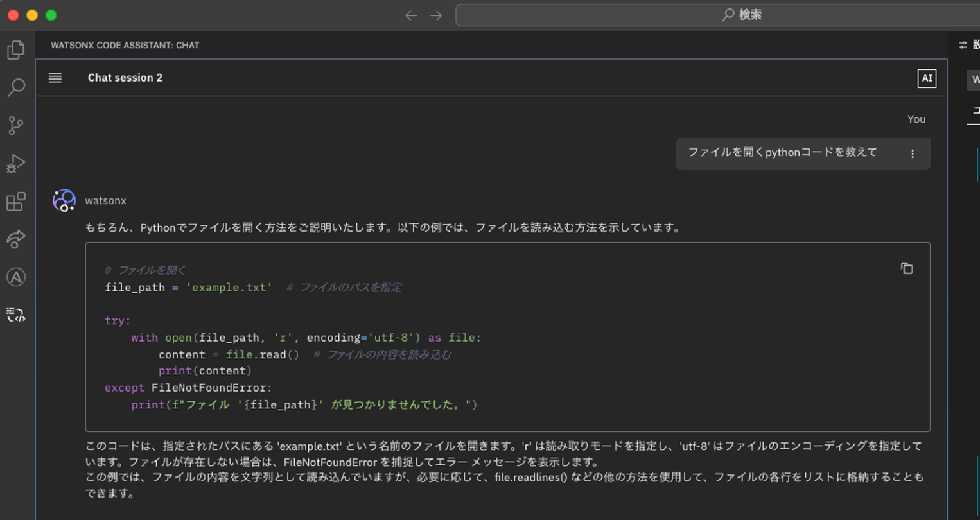Maximize the window with green button
This screenshot has width=980, height=520.
pos(51,15)
